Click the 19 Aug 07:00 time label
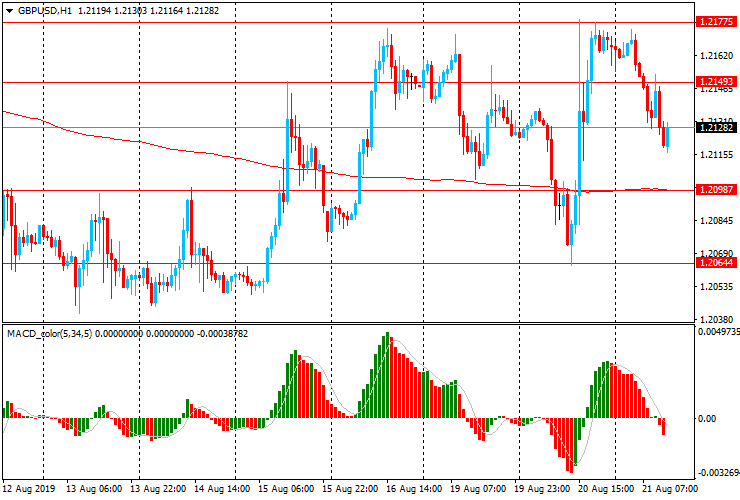This screenshot has height=500, width=740. click(478, 489)
